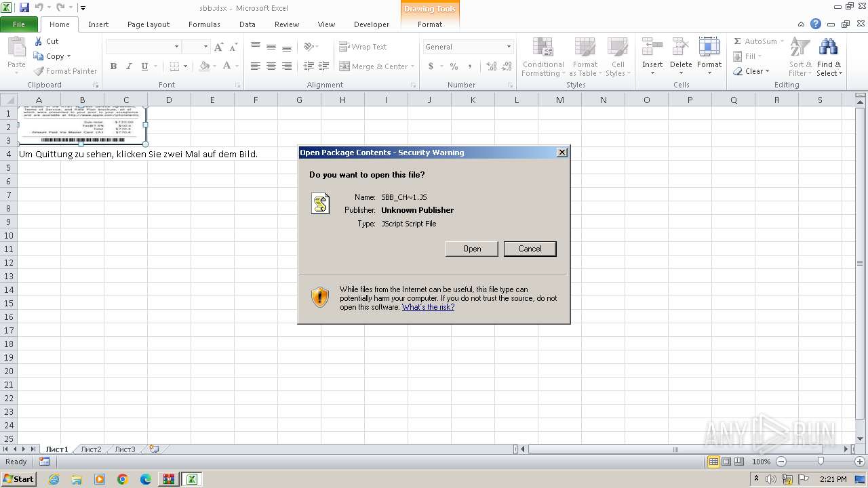Click the Format Painter brush icon
Screen dimensions: 868x488
point(39,71)
